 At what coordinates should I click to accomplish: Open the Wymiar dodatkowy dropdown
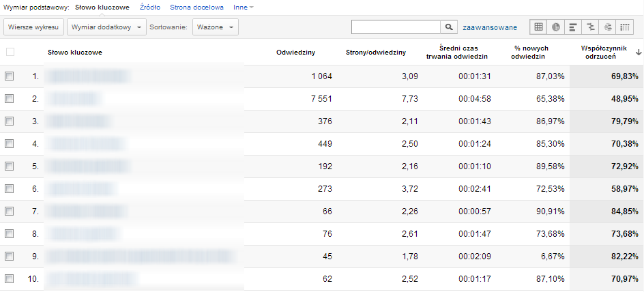(108, 27)
